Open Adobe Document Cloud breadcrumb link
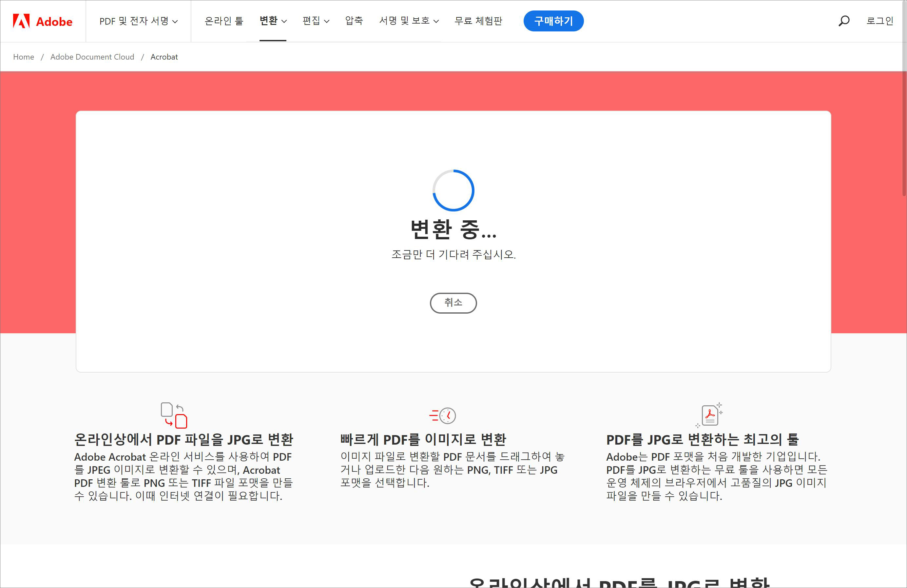The image size is (907, 588). pos(92,57)
